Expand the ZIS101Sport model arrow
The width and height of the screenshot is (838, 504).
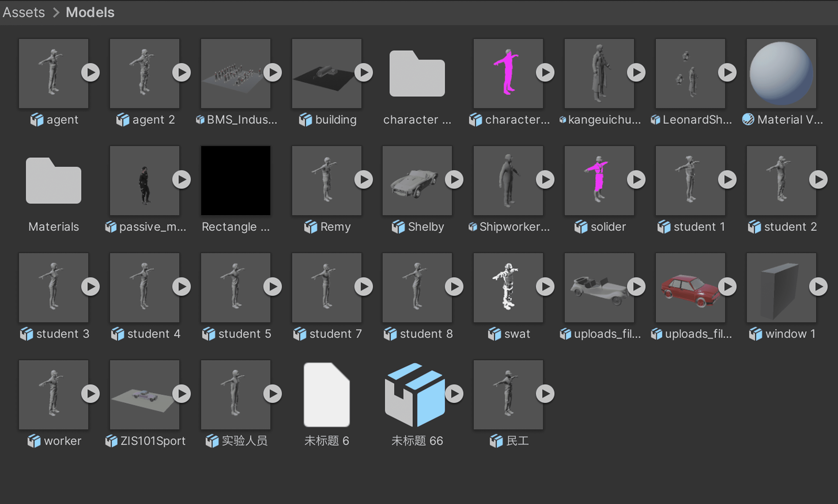point(182,394)
